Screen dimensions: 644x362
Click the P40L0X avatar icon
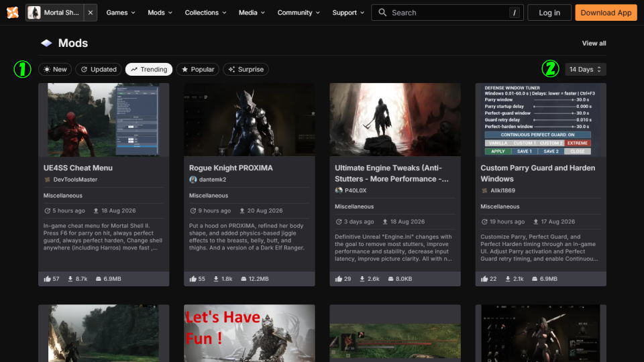pyautogui.click(x=338, y=190)
